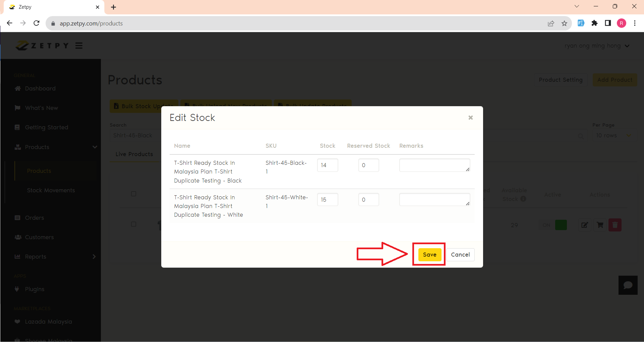Open the Chrome three-dot menu
Image resolution: width=644 pixels, height=342 pixels.
[x=635, y=23]
